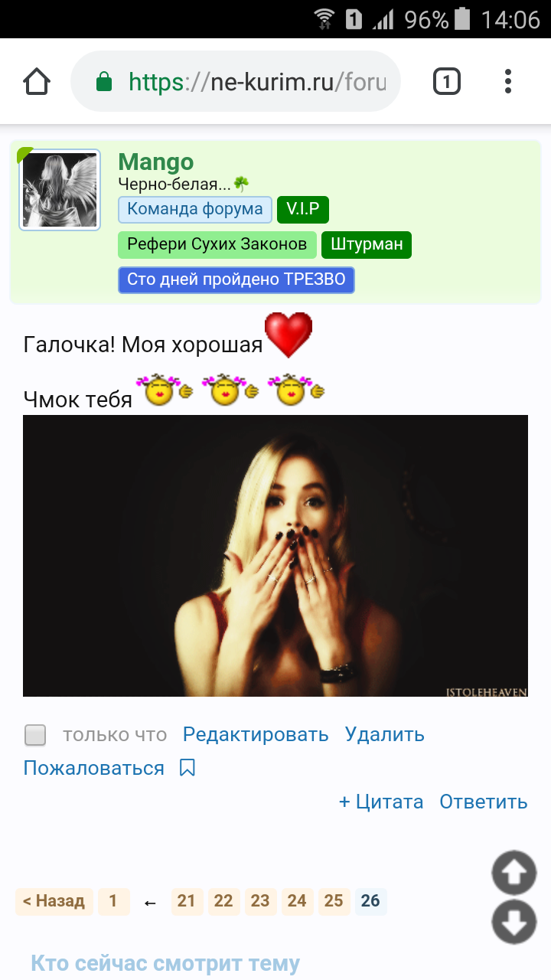The height and width of the screenshot is (980, 551).
Task: Tap the scroll-to-top arrow button
Action: [x=514, y=873]
